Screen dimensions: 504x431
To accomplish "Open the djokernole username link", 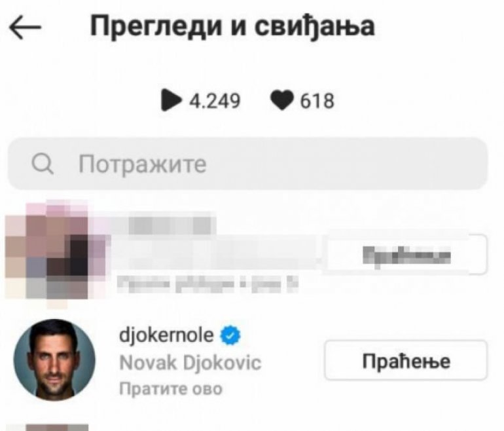I will click(x=166, y=335).
